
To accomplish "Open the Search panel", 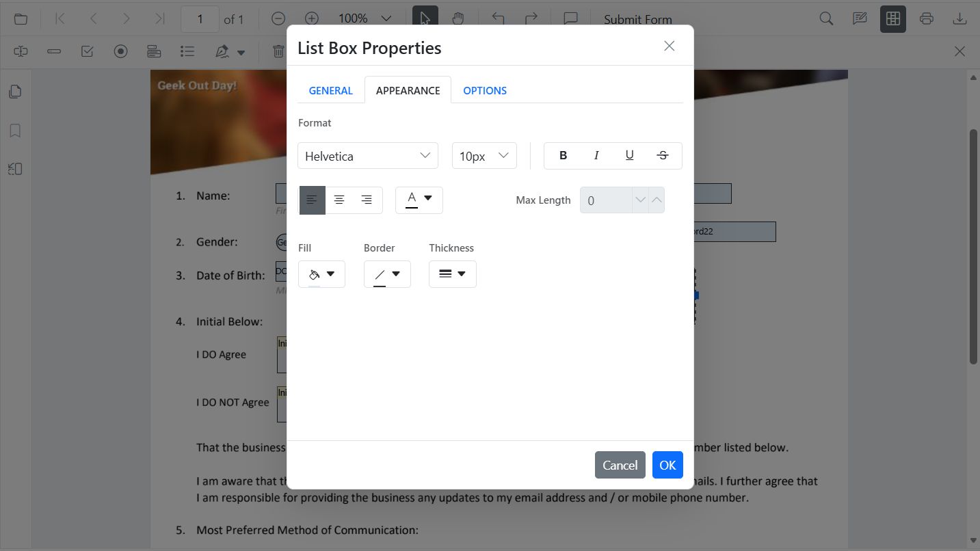I will [x=825, y=18].
